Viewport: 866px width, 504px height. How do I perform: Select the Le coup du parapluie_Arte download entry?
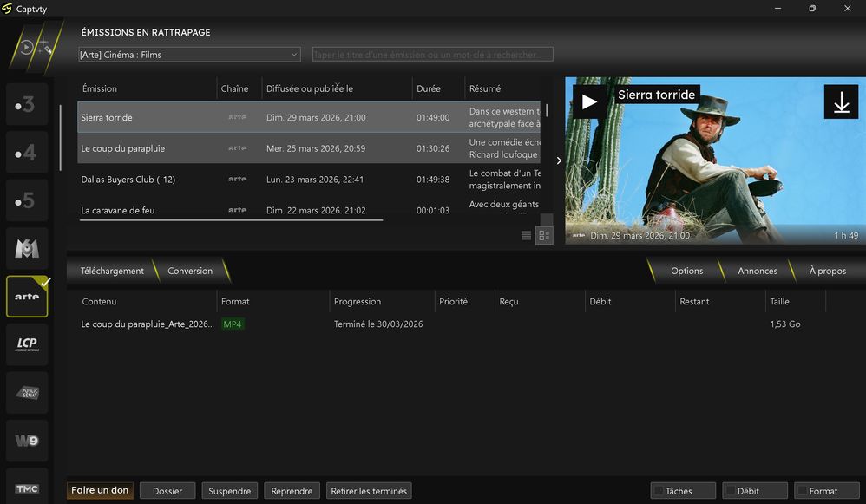[x=148, y=324]
